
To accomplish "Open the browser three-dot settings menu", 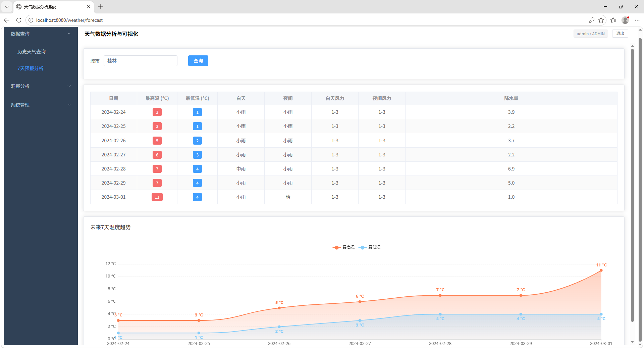I will click(x=637, y=20).
